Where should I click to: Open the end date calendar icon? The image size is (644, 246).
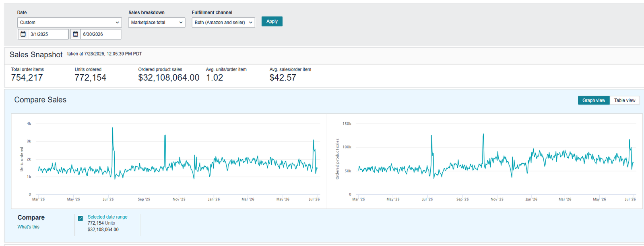[x=75, y=34]
